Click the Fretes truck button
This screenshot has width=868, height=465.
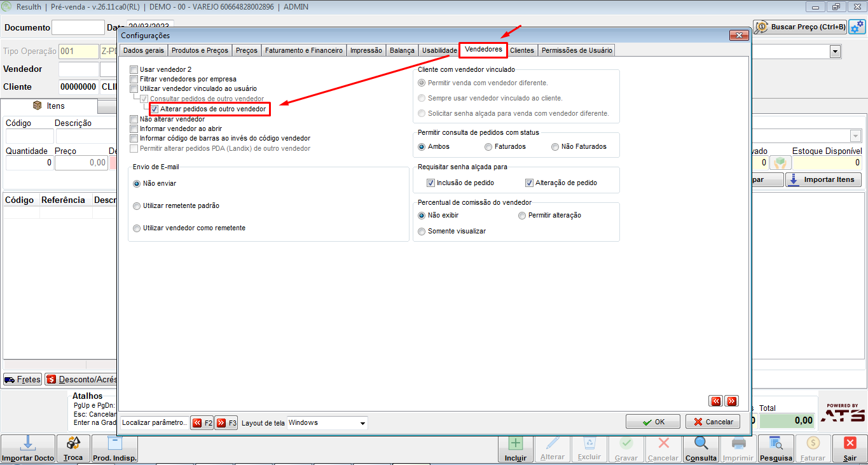(22, 379)
